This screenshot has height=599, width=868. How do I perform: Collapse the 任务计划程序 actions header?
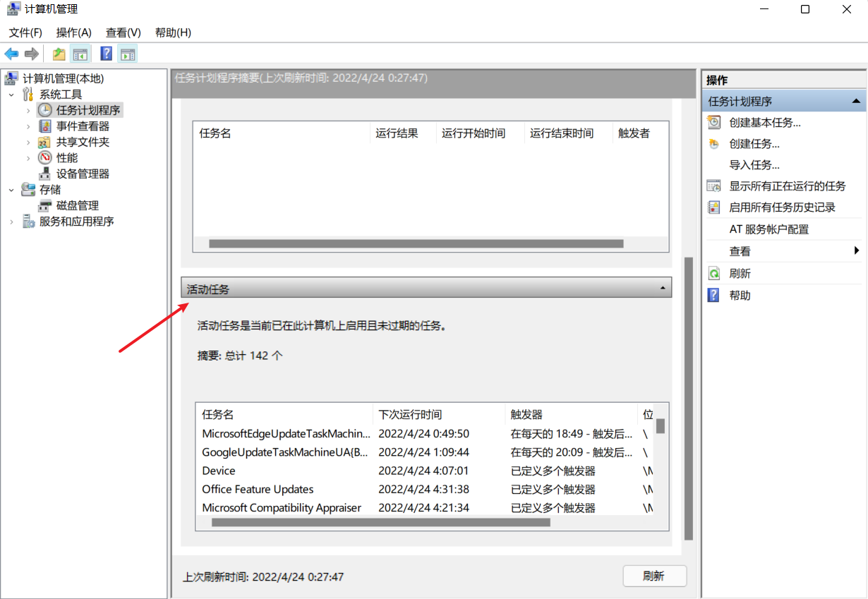coord(856,102)
